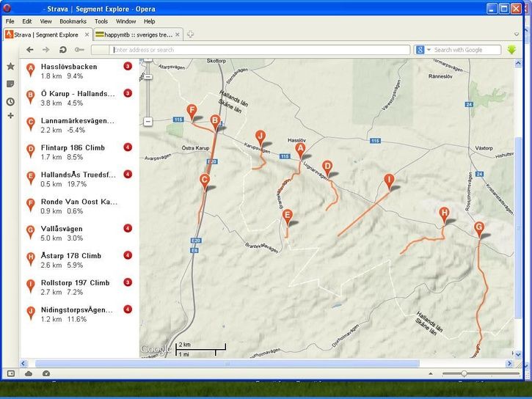Click the vertical scrollbar up arrow
Image resolution: width=532 pixels, height=399 pixels.
coord(518,63)
